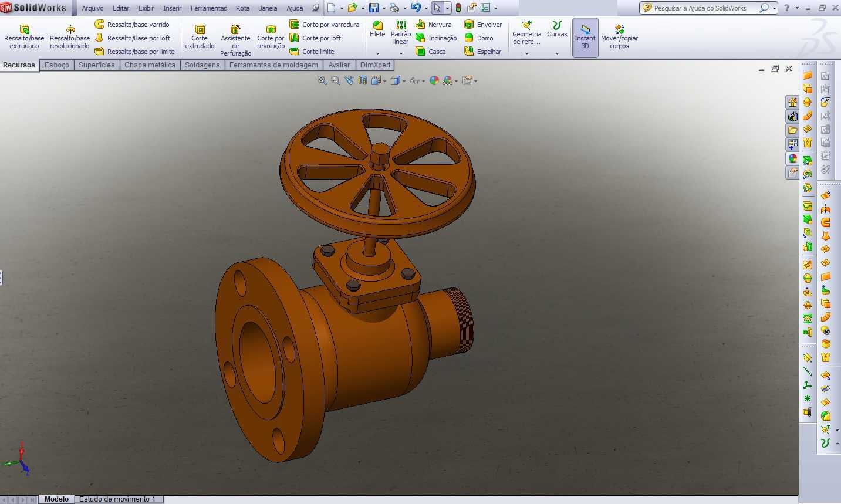The image size is (841, 504).
Task: Expand the Curvas dropdown
Action: tap(557, 53)
